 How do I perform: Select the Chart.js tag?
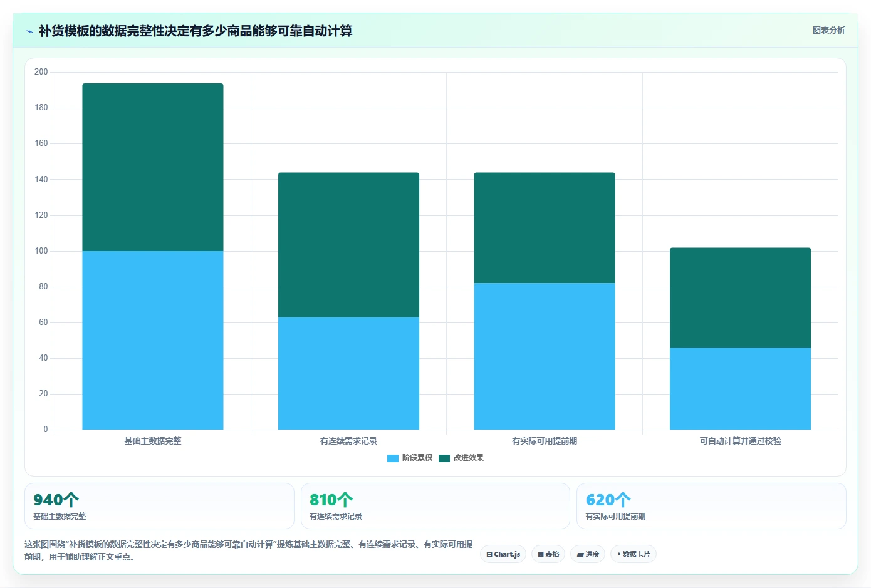(503, 554)
